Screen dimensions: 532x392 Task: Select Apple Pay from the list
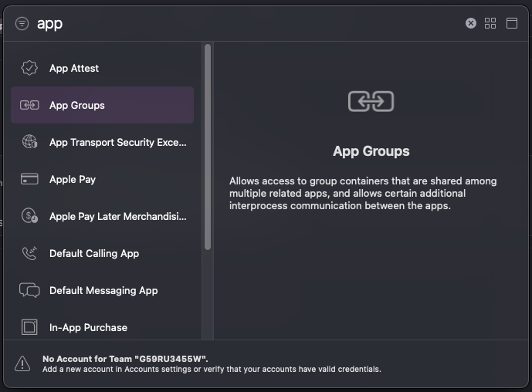73,179
